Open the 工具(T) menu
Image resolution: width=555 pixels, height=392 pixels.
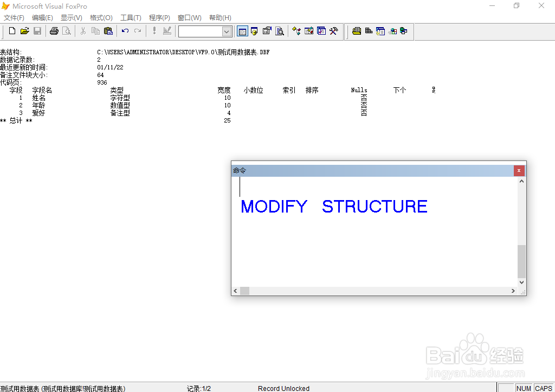tap(131, 18)
